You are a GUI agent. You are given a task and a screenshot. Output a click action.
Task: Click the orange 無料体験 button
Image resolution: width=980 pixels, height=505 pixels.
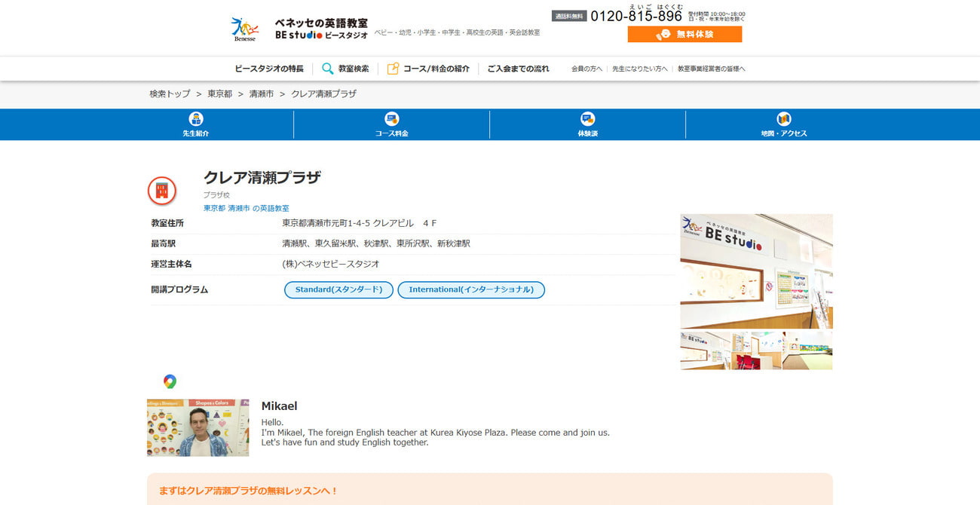684,34
